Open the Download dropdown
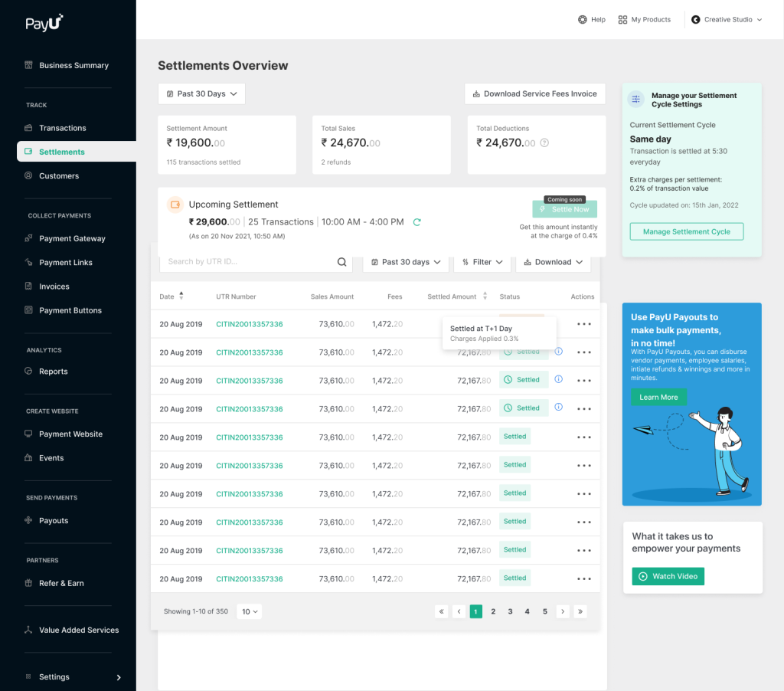 click(x=553, y=262)
